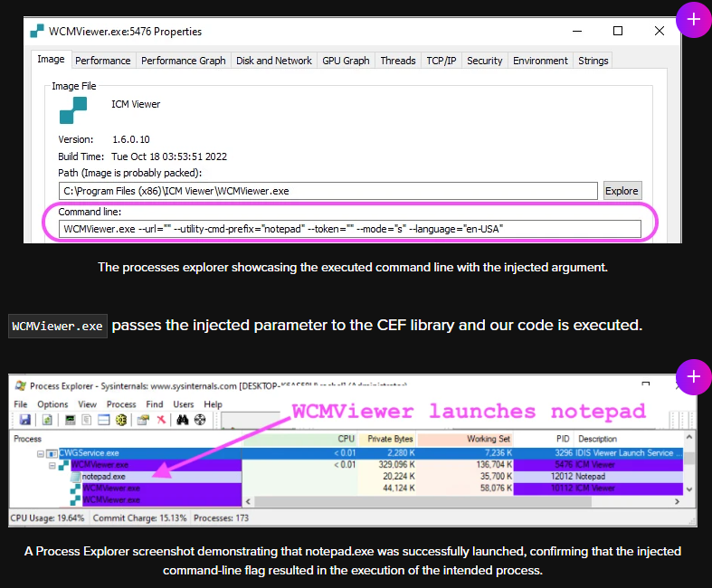
Task: Click the Refresh Now toolbar icon
Action: pyautogui.click(x=47, y=420)
